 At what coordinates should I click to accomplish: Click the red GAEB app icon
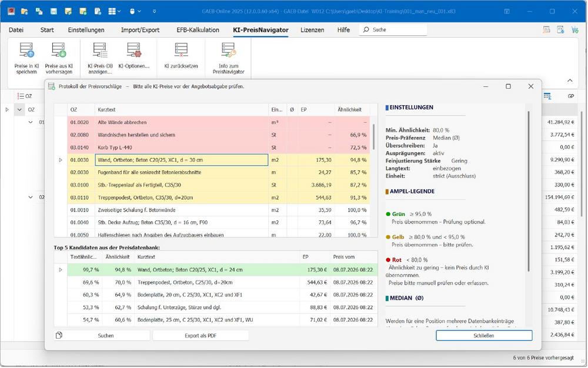pyautogui.click(x=11, y=11)
